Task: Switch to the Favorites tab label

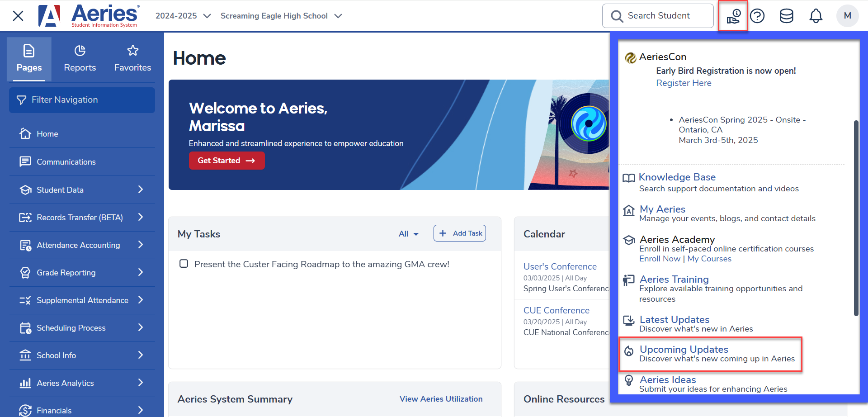Action: (133, 67)
